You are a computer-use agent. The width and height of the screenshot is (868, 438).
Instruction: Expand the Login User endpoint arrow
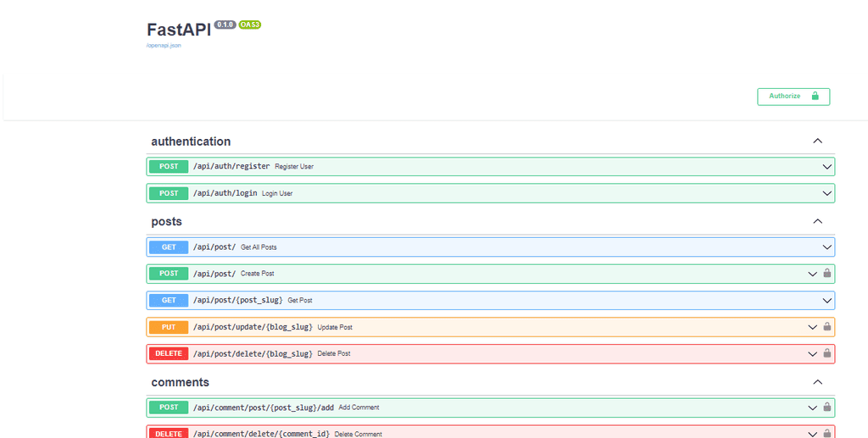tap(827, 193)
